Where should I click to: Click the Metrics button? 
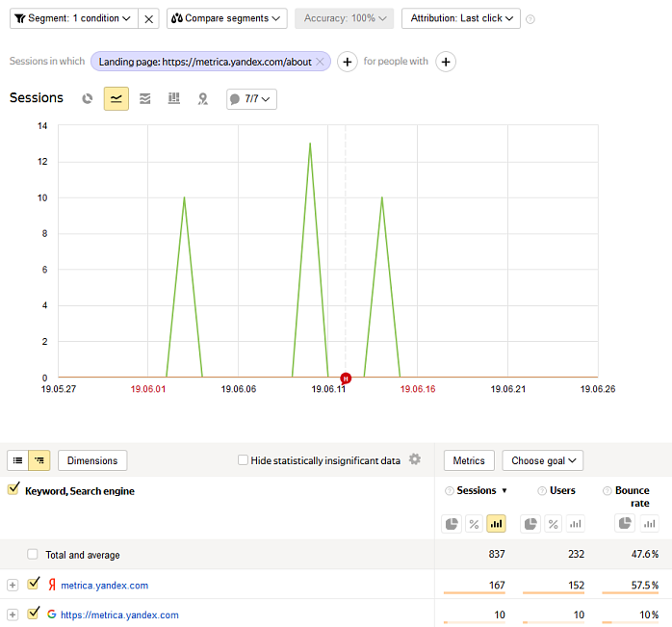[469, 460]
